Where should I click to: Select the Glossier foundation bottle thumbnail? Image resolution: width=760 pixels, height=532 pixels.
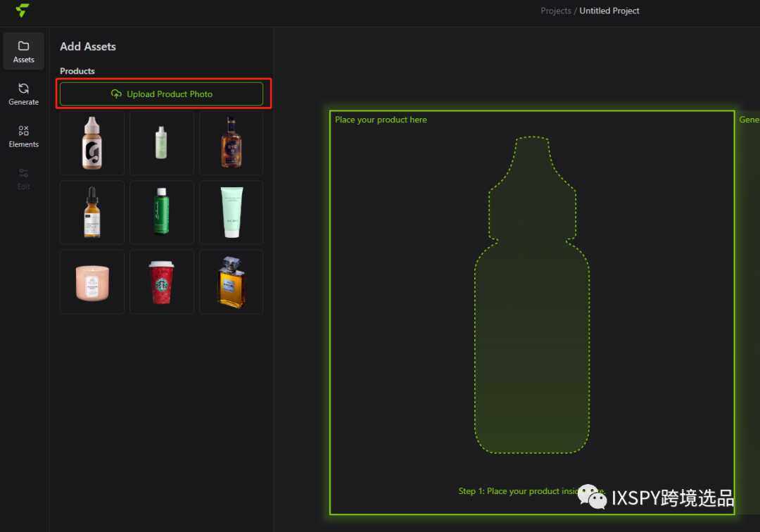[x=92, y=143]
